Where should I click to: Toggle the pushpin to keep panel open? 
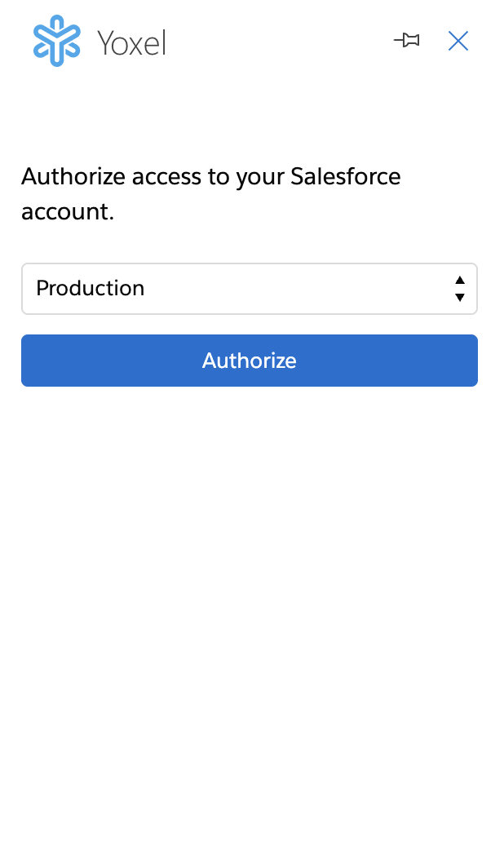pos(406,41)
